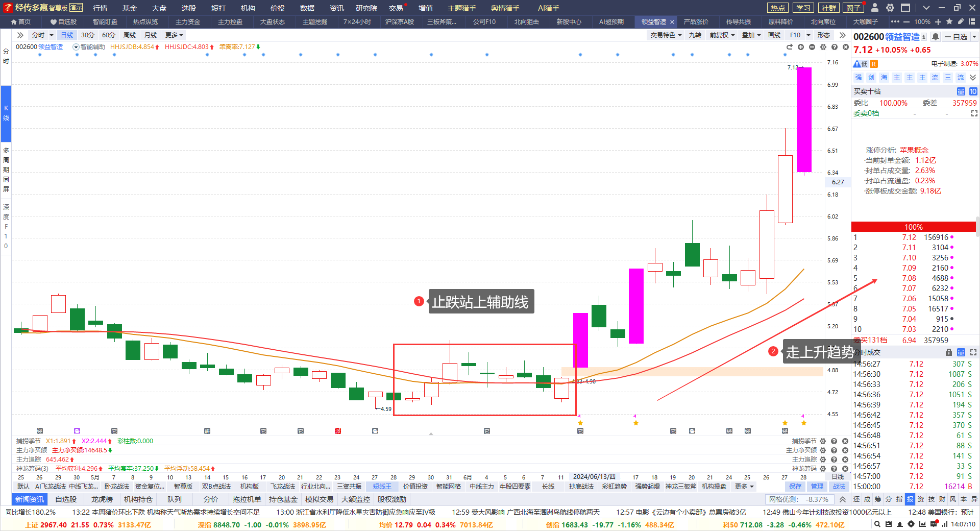Click the 保存 button
This screenshot has width=980, height=531.
coord(795,487)
